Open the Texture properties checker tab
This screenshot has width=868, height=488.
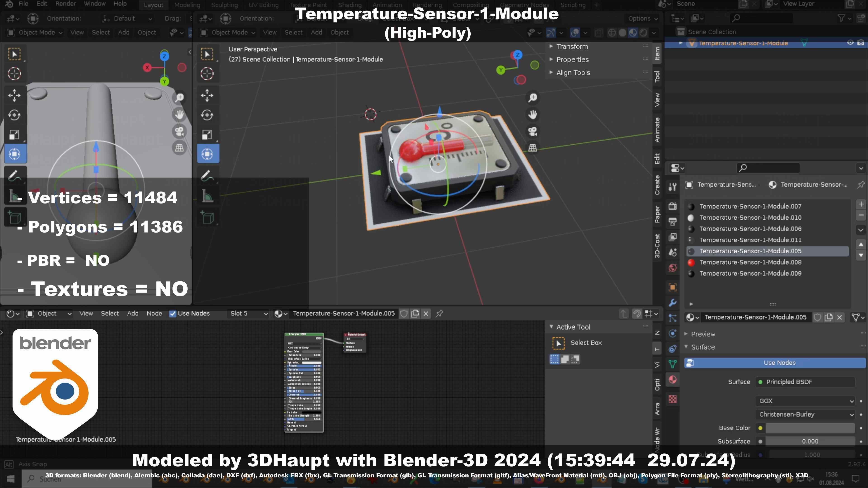pyautogui.click(x=672, y=399)
